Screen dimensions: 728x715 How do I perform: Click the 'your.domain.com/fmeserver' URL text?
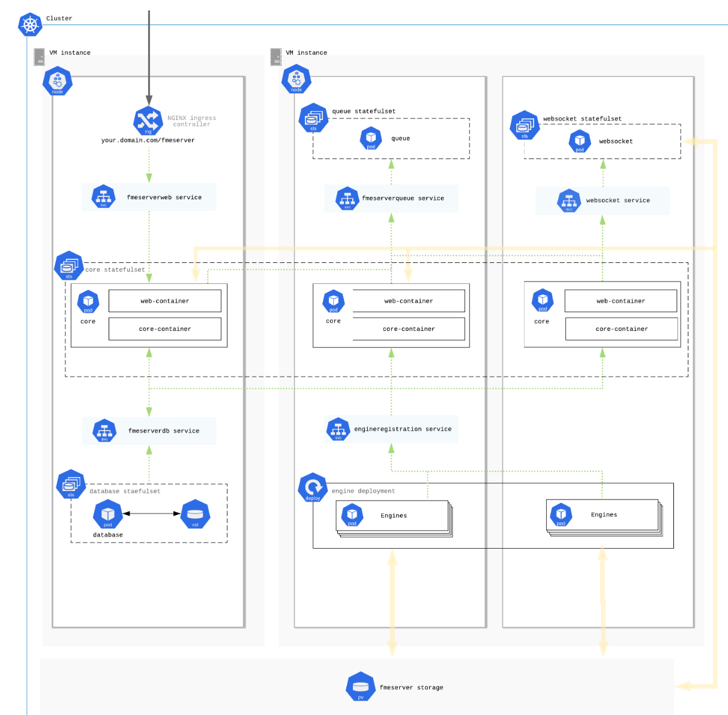pyautogui.click(x=148, y=140)
